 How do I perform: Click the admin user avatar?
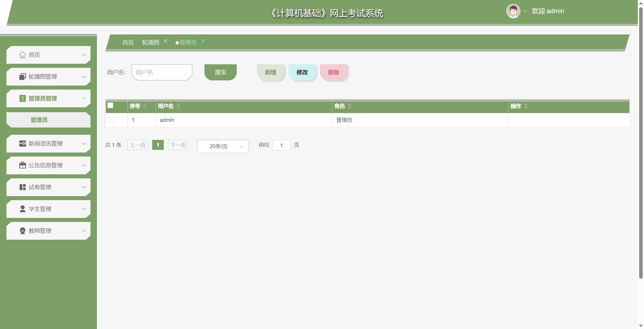[513, 11]
